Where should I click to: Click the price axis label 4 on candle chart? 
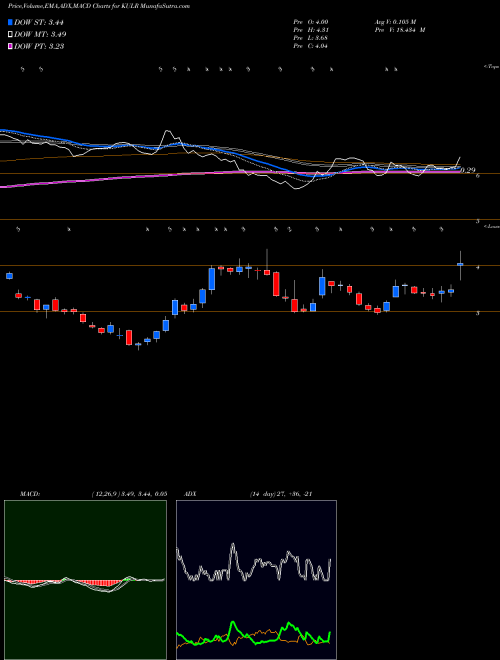pos(478,267)
